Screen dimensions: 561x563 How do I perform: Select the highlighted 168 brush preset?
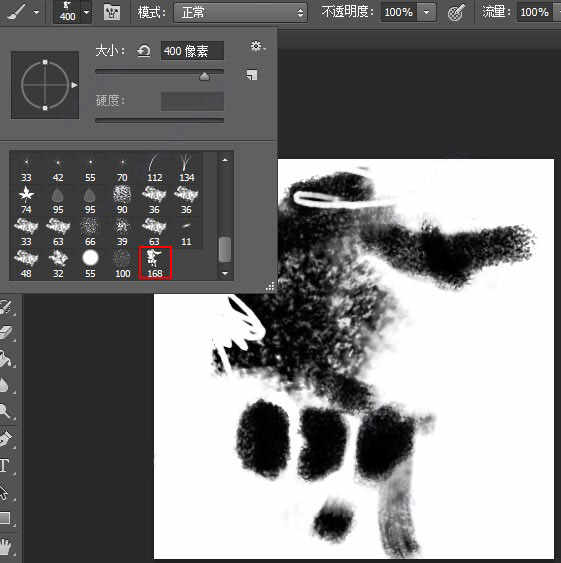click(155, 263)
